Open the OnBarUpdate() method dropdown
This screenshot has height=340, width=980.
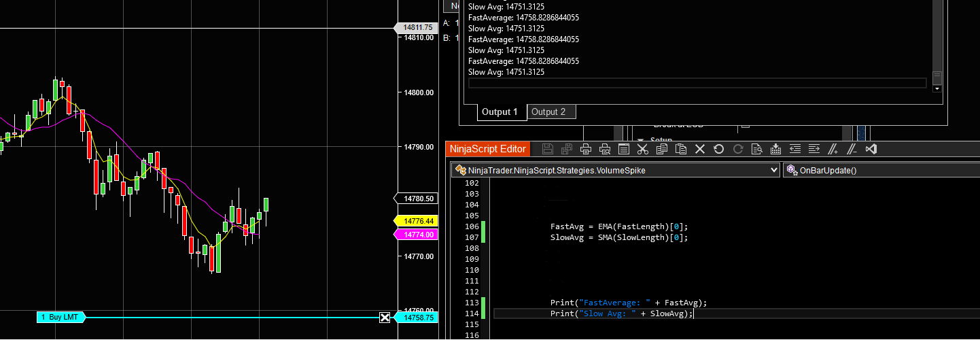click(881, 170)
